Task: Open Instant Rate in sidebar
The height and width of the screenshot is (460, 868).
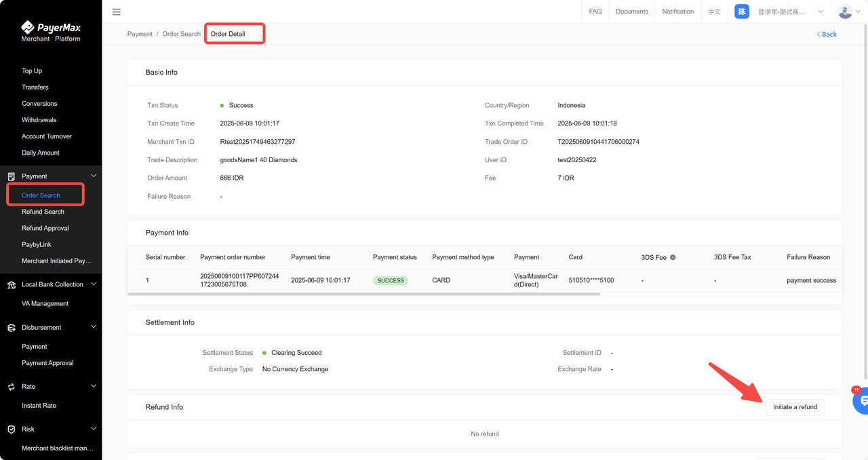Action: [39, 406]
